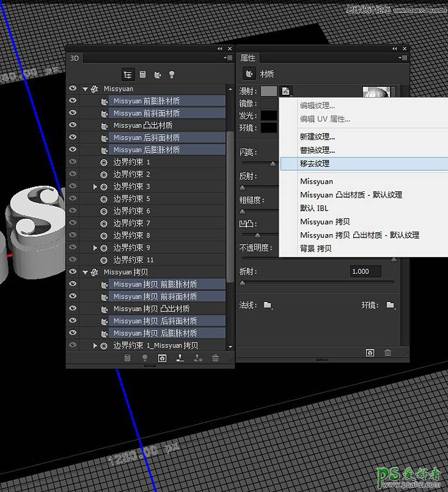Collapse the Missyuan mesh group
Viewport: 448px width, 492px height.
point(85,89)
